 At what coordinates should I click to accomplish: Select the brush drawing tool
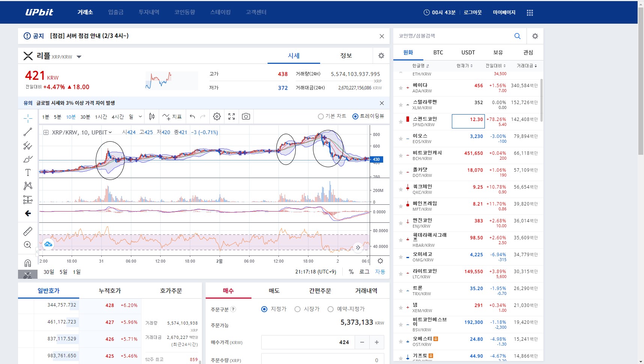tap(28, 159)
